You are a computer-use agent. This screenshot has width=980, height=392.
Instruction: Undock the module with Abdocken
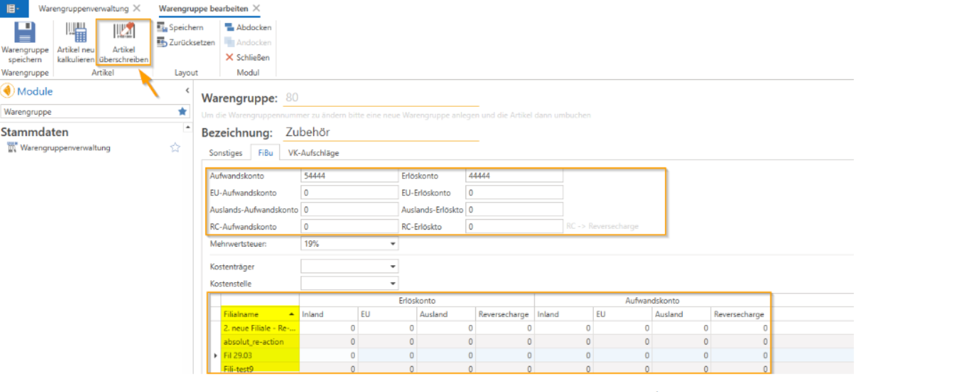click(x=229, y=27)
